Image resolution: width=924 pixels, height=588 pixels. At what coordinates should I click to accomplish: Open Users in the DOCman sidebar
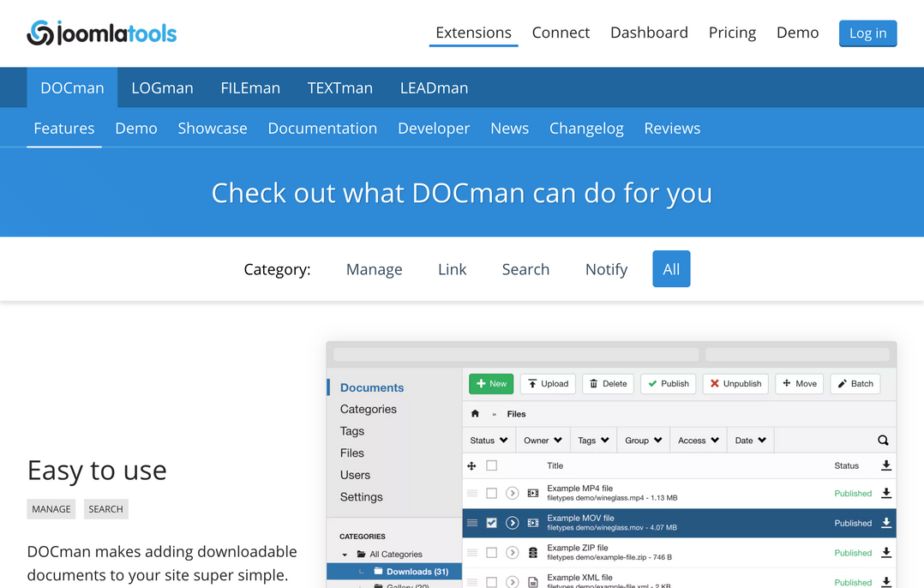pos(355,475)
